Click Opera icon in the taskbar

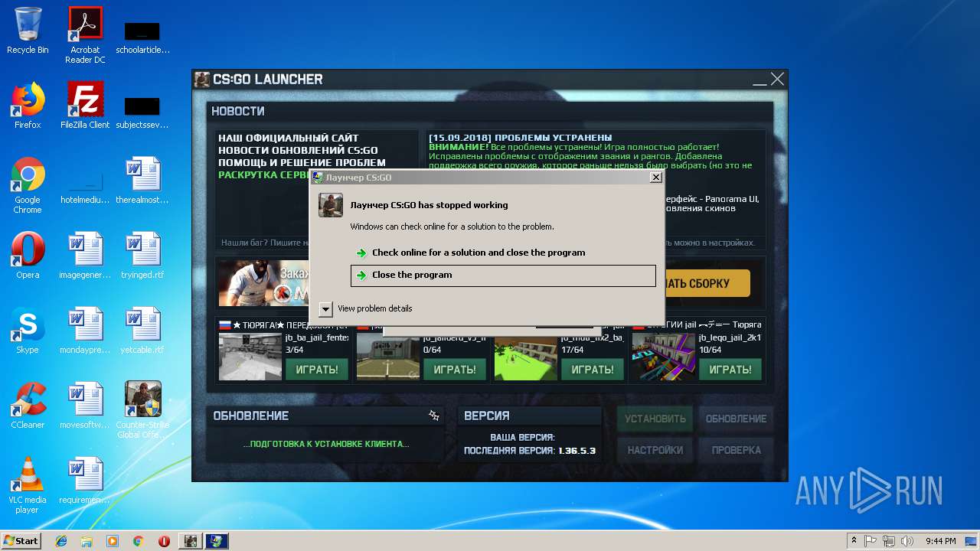(164, 541)
